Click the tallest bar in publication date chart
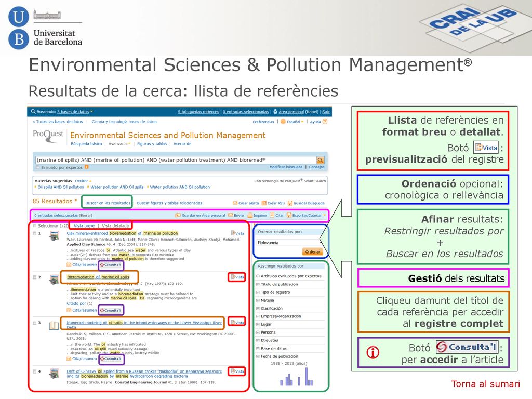This screenshot has height=399, width=532. (x=307, y=376)
